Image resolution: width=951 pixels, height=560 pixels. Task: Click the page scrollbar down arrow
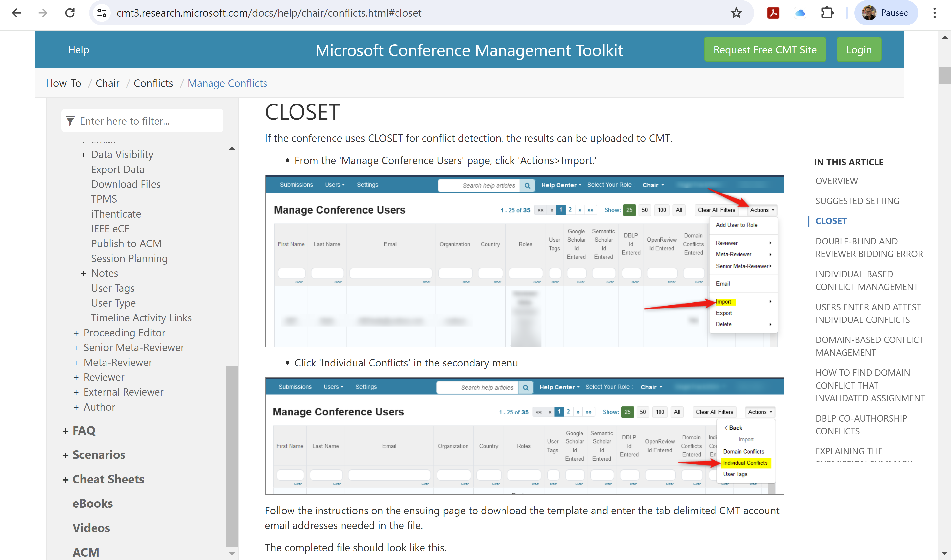[945, 554]
